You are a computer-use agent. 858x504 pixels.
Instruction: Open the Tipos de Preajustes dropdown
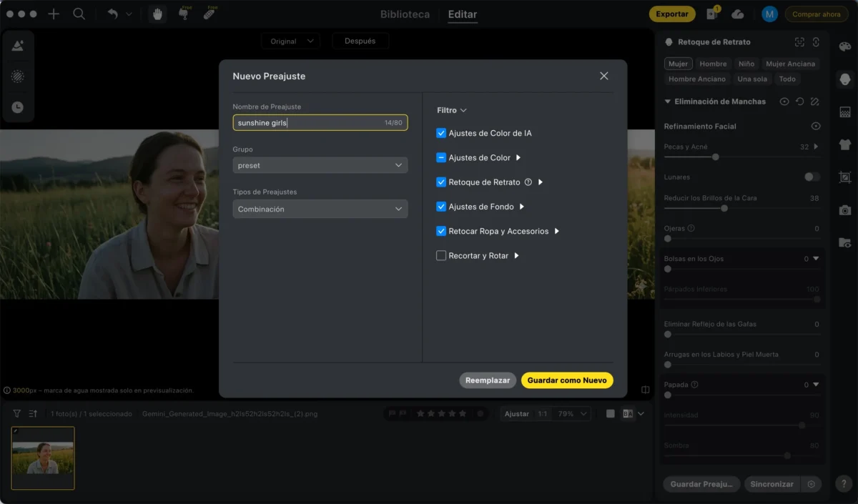[320, 209]
